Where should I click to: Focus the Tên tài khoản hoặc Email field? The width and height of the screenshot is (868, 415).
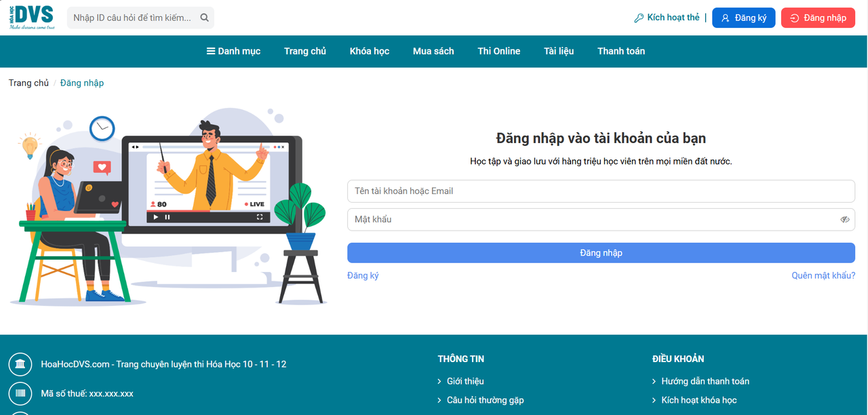(x=601, y=191)
